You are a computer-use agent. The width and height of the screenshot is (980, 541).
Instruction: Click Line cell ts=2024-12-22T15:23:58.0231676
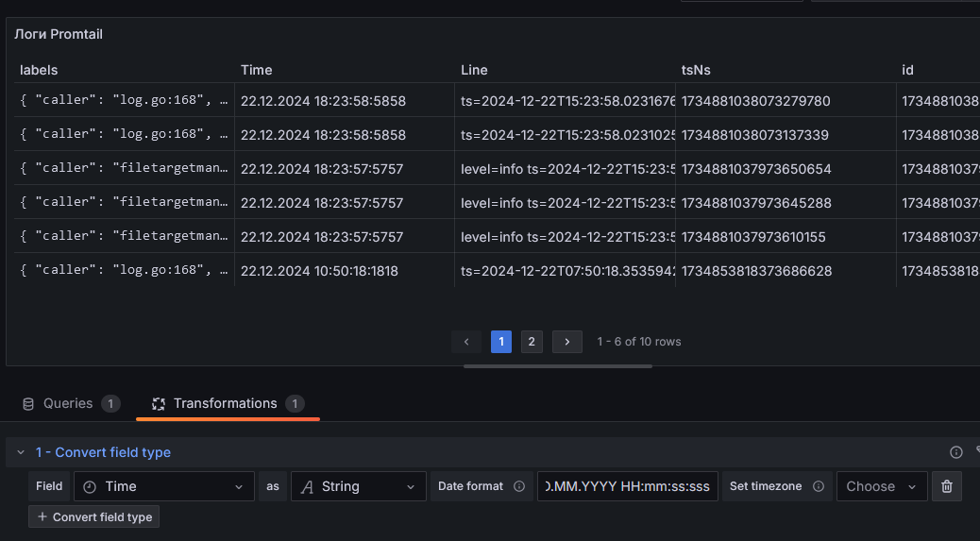coord(565,101)
